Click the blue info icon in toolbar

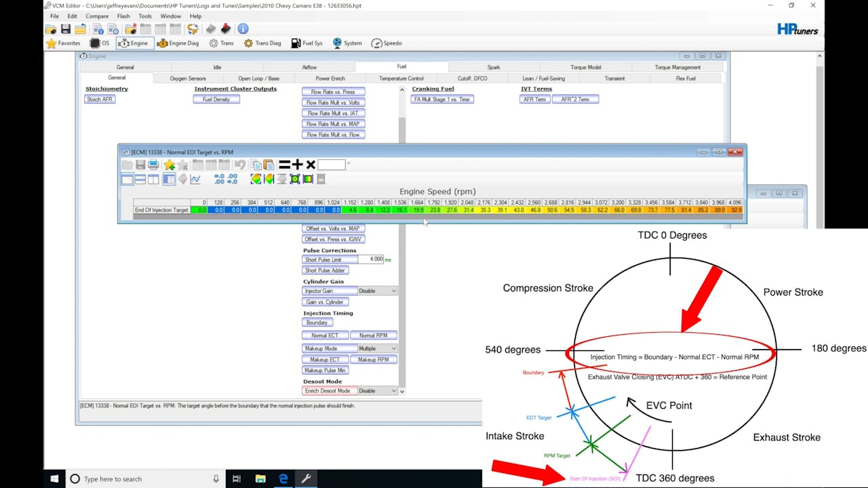243,28
